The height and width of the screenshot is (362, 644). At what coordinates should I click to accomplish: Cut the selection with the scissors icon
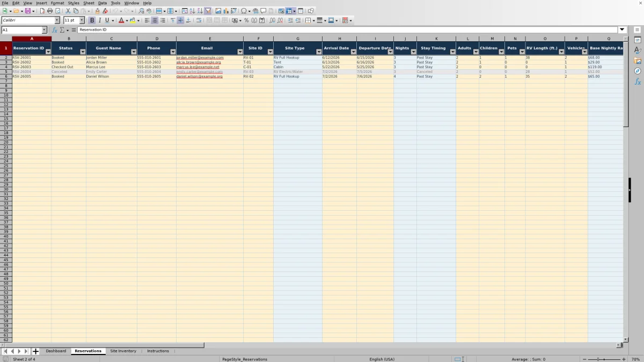pyautogui.click(x=68, y=11)
